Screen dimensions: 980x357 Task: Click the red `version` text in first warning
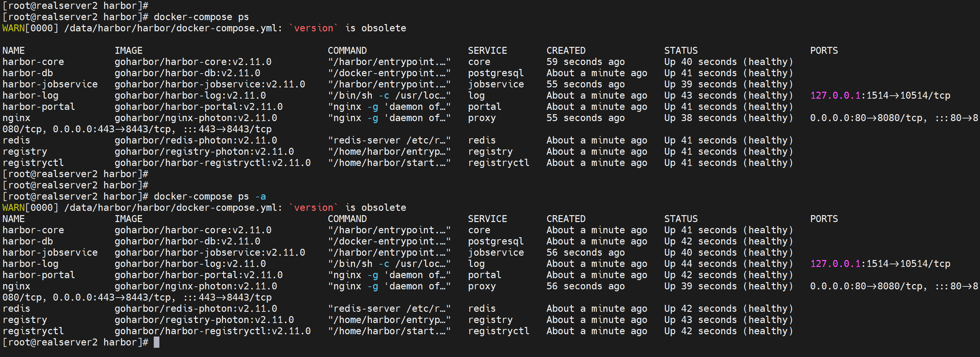313,28
